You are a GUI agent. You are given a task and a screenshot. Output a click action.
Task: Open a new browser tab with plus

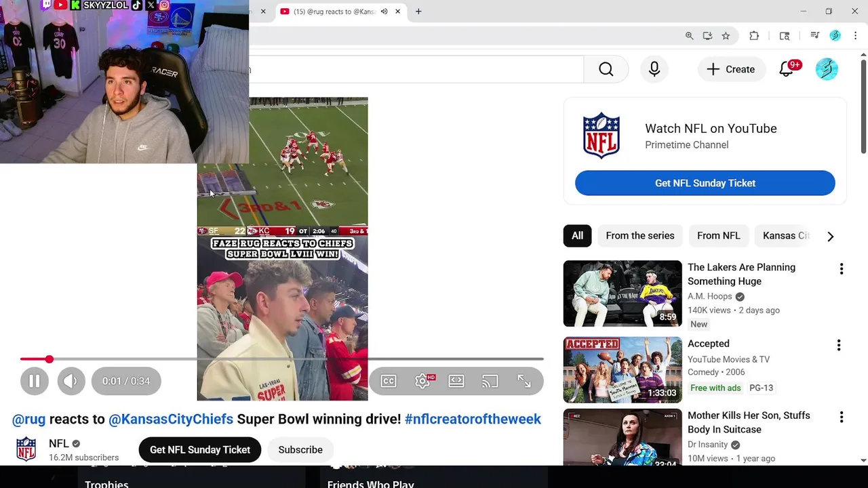418,12
